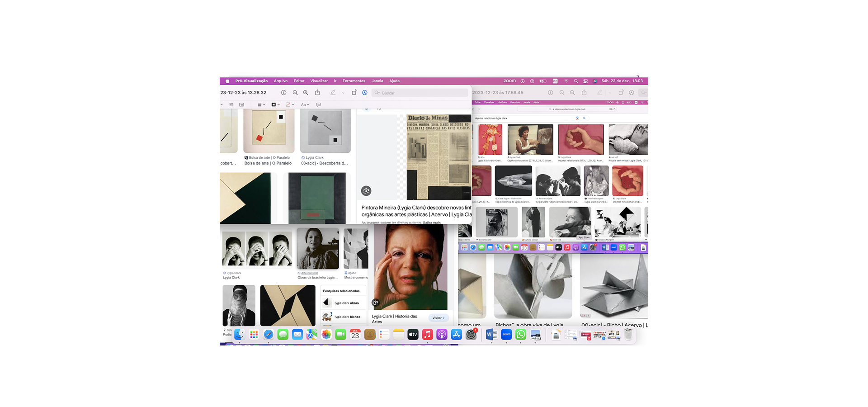
Task: Activate Siri from the menu bar
Action: coord(595,81)
